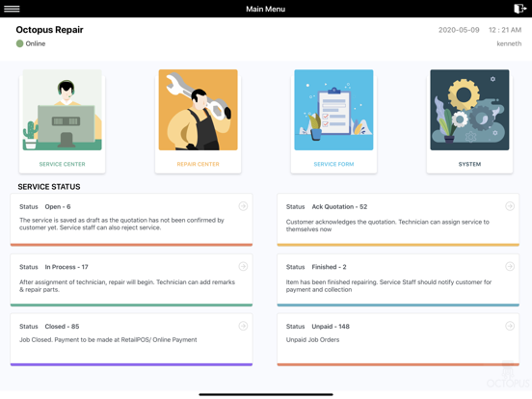Click 'Item has been finished repairing' description
This screenshot has width=532, height=399.
pos(388,285)
